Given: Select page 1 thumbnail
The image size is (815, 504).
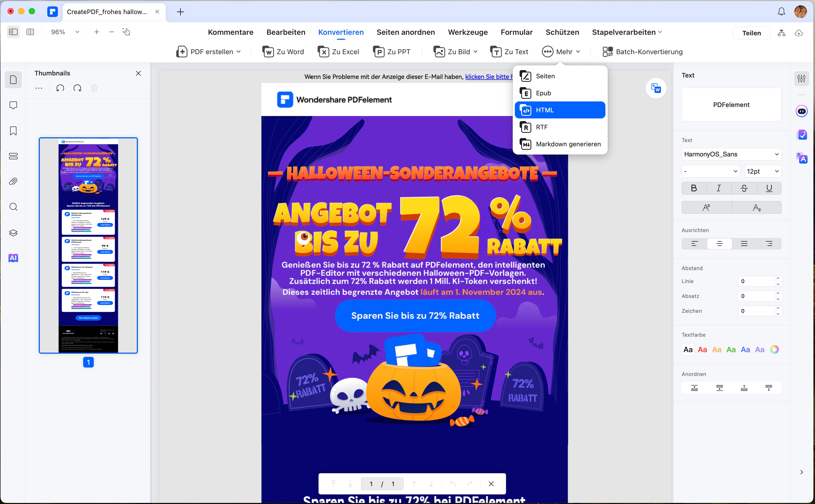Looking at the screenshot, I should pyautogui.click(x=88, y=245).
